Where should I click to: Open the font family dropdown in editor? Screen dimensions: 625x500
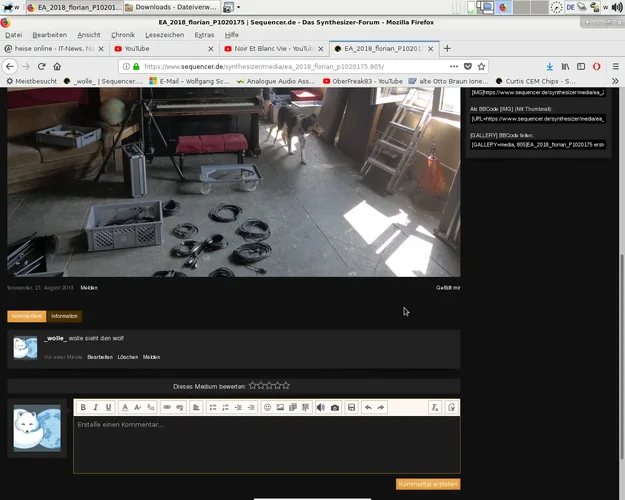(151, 407)
